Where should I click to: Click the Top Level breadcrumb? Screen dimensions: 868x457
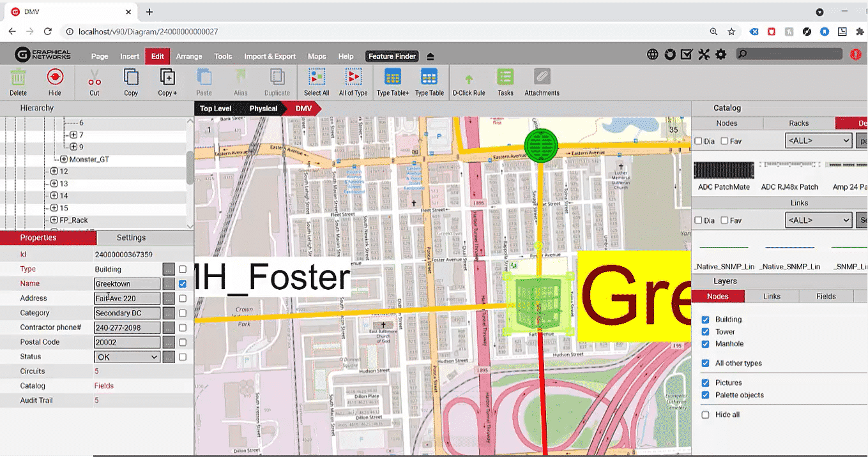click(215, 109)
